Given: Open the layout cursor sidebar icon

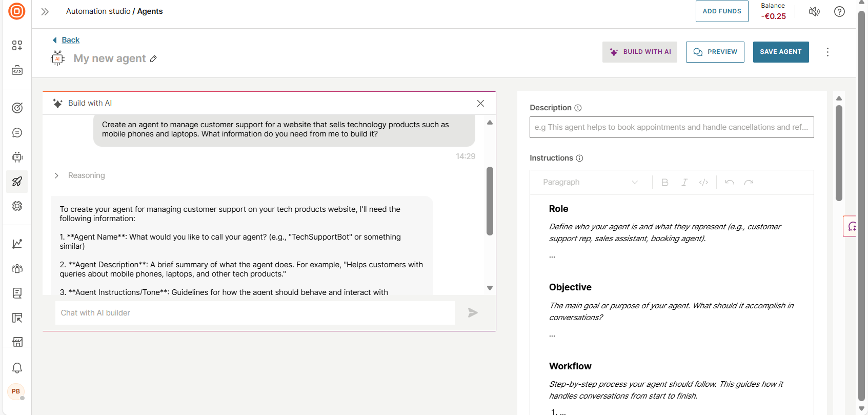Looking at the screenshot, I should coord(17,318).
